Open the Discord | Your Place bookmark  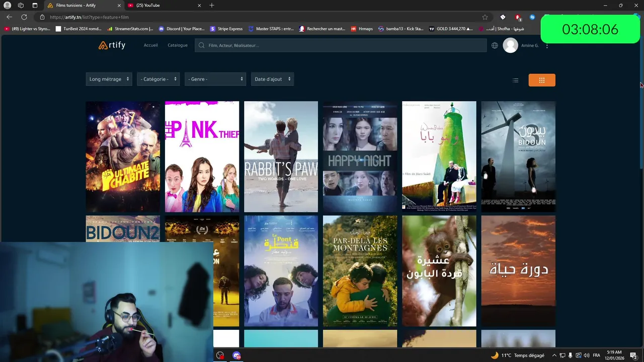tap(182, 29)
